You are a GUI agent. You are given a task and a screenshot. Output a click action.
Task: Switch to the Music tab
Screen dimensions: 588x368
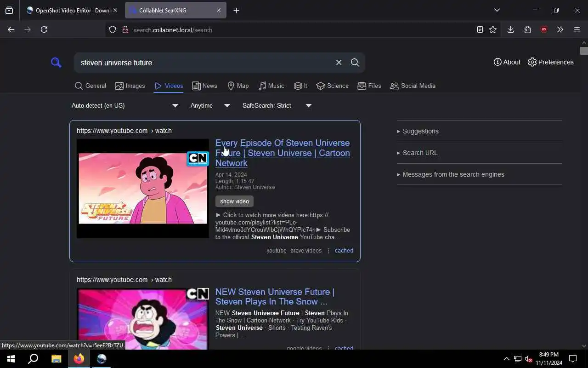coord(271,86)
